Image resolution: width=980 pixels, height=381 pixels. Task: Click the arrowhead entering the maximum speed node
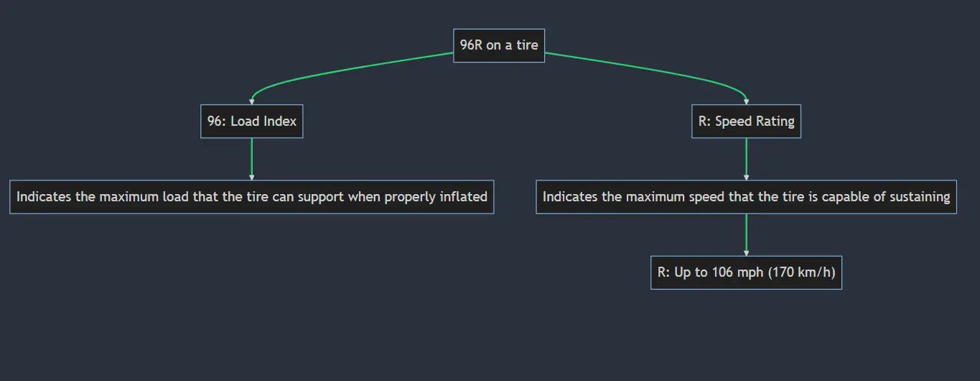pyautogui.click(x=746, y=177)
